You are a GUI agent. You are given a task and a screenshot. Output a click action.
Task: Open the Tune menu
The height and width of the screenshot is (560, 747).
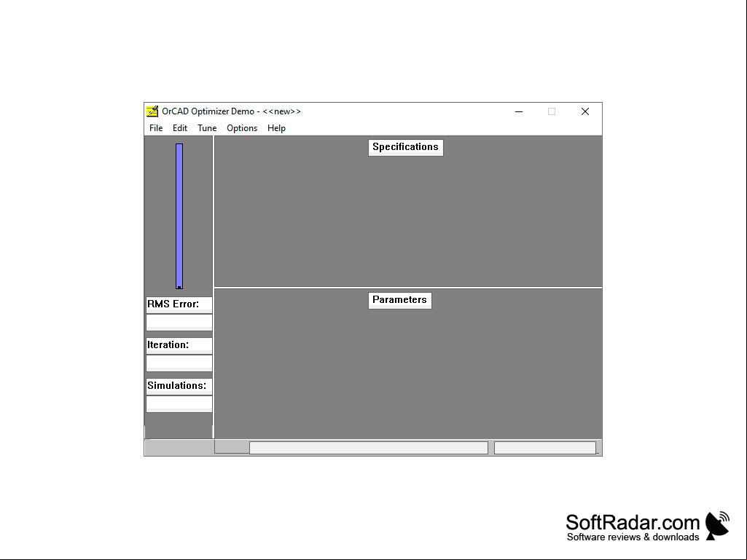click(x=207, y=128)
